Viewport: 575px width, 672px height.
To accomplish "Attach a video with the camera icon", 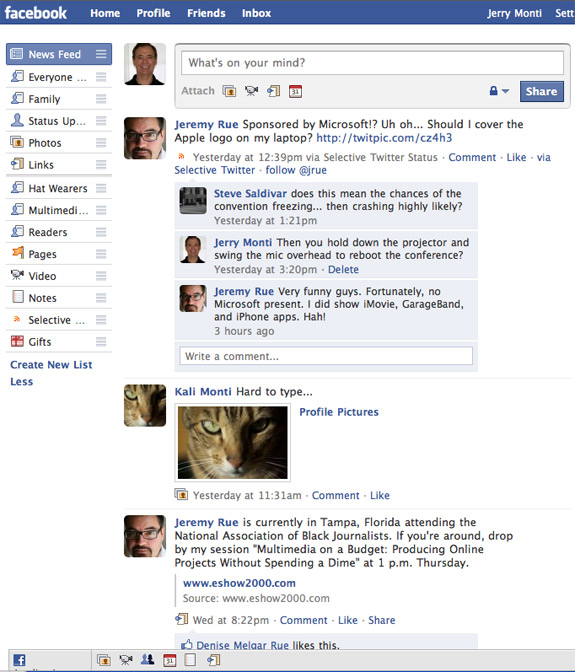I will [252, 91].
